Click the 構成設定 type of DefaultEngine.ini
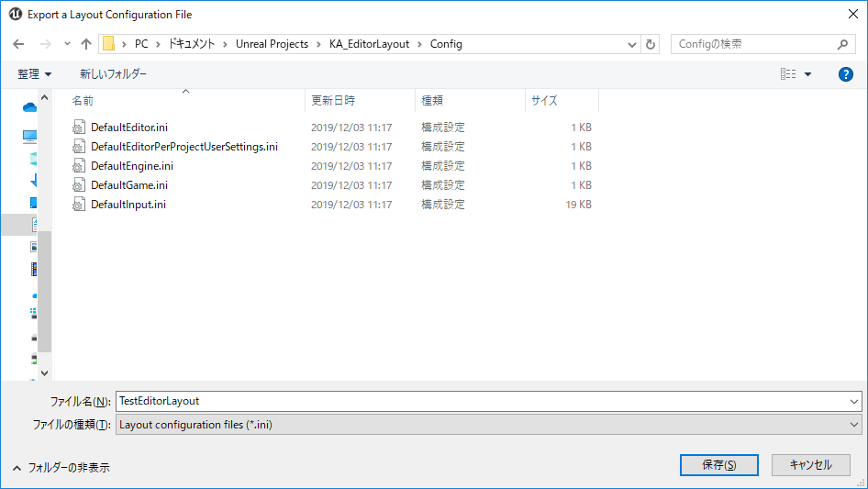 (x=443, y=166)
